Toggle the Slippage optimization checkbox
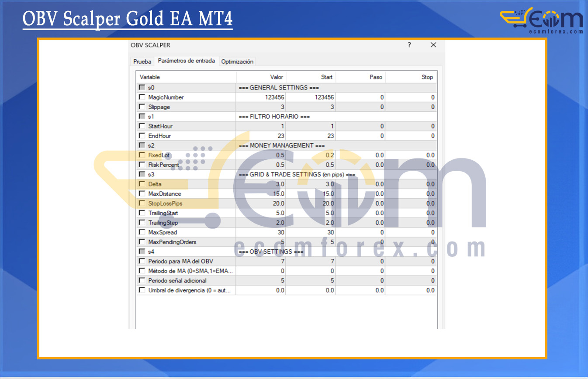588x379 pixels. coord(142,107)
